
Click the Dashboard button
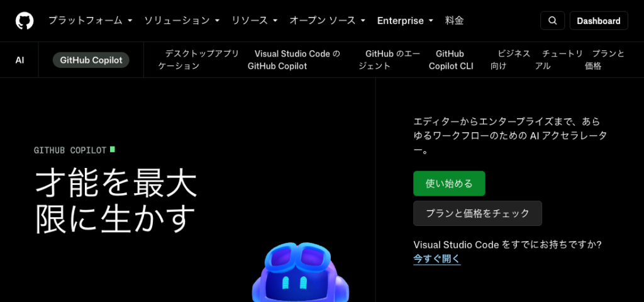tap(599, 21)
